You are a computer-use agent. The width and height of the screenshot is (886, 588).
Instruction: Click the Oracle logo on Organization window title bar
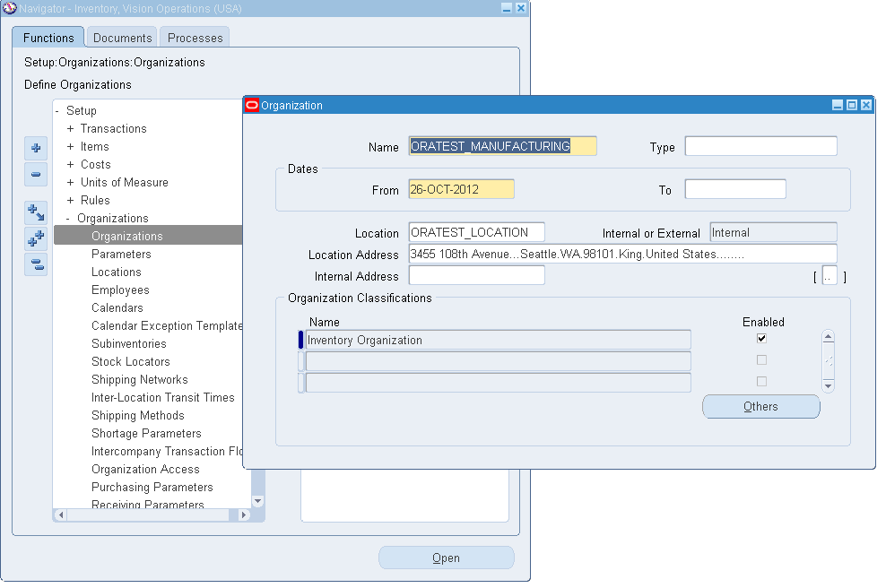pos(250,104)
